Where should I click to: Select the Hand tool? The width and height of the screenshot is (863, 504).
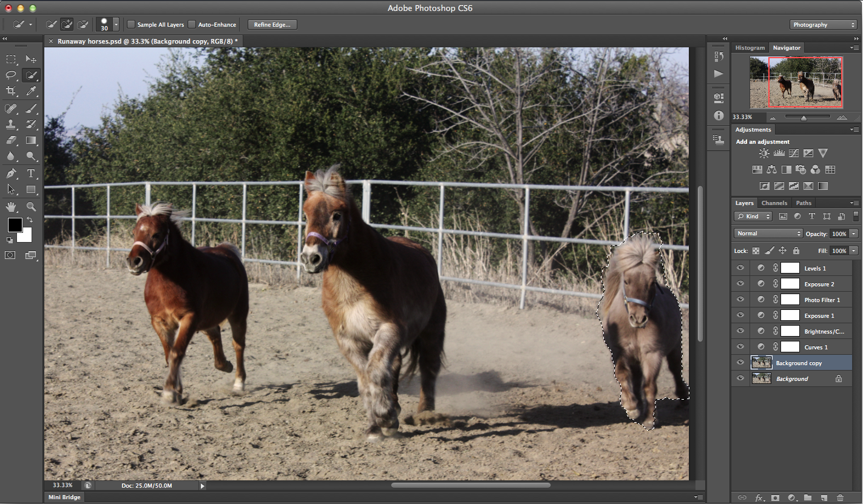(11, 207)
